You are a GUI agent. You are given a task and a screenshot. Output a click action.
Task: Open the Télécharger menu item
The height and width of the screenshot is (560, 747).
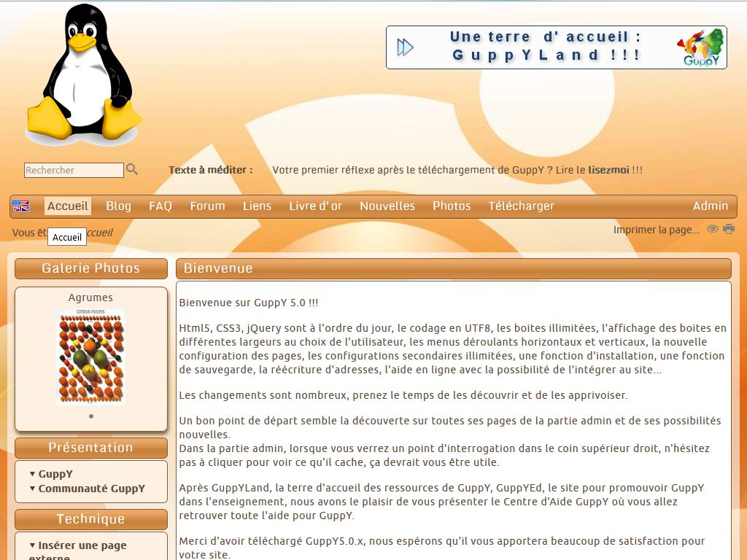tap(521, 206)
